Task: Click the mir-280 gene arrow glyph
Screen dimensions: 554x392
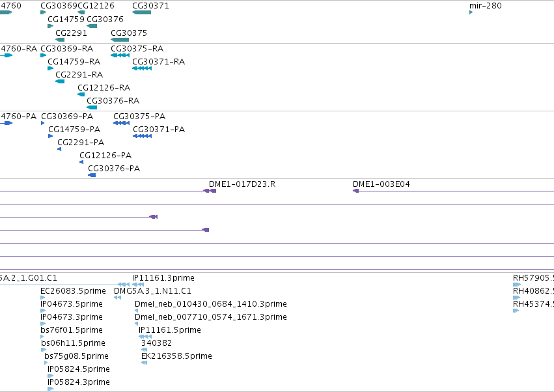Action: click(x=471, y=12)
